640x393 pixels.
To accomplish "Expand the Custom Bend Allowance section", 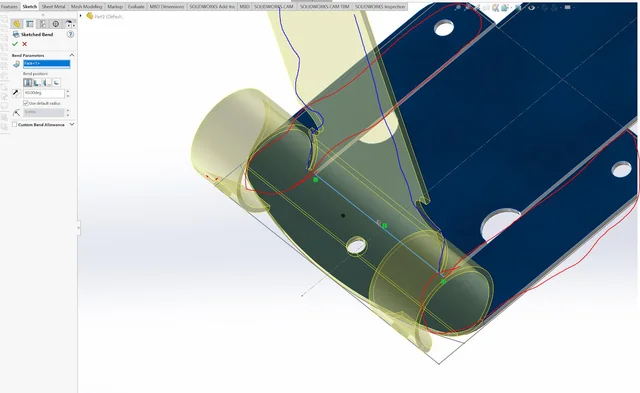I will tap(72, 124).
